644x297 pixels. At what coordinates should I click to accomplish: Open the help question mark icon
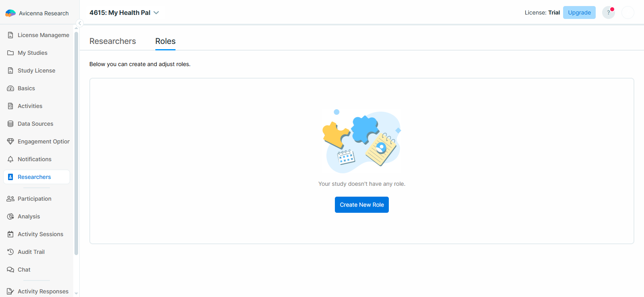(x=608, y=12)
